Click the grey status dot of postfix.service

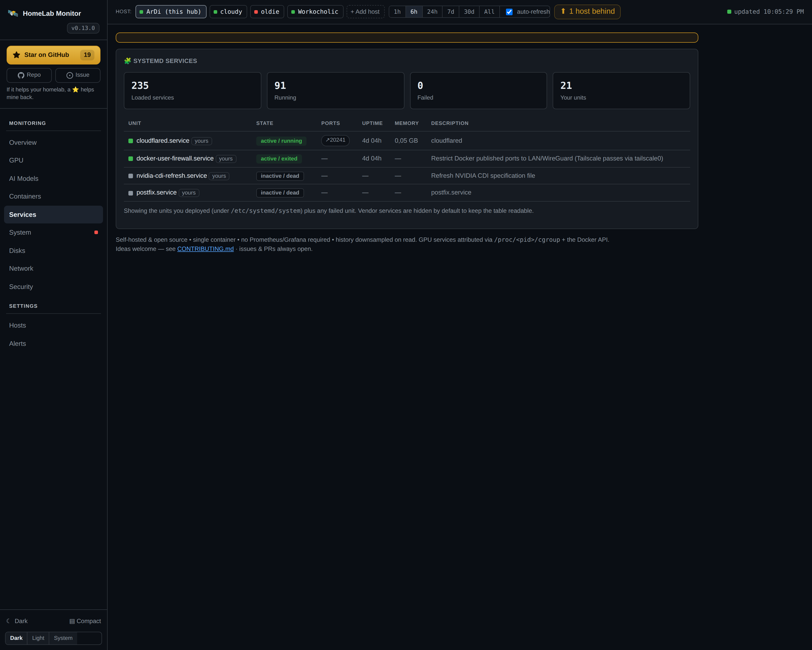131,193
